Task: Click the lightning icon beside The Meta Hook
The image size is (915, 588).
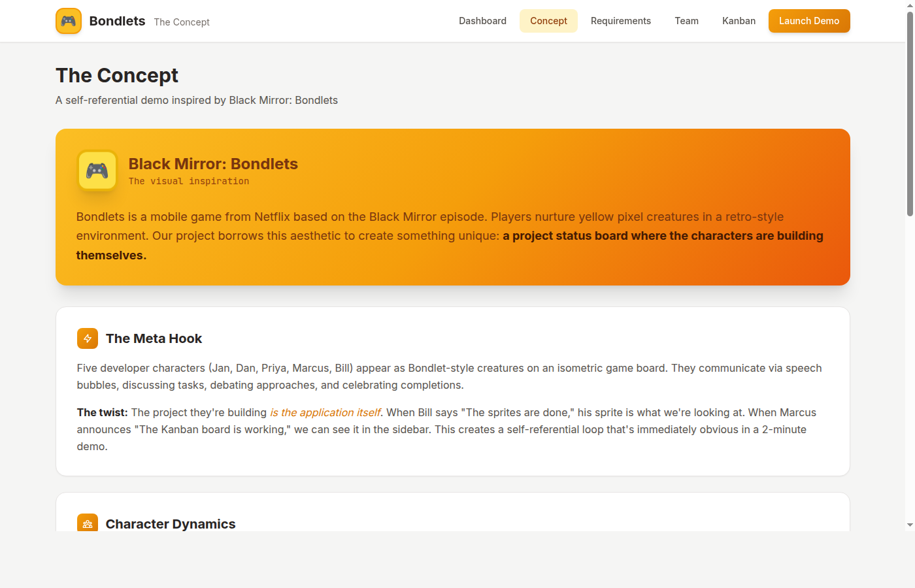Action: coord(88,338)
